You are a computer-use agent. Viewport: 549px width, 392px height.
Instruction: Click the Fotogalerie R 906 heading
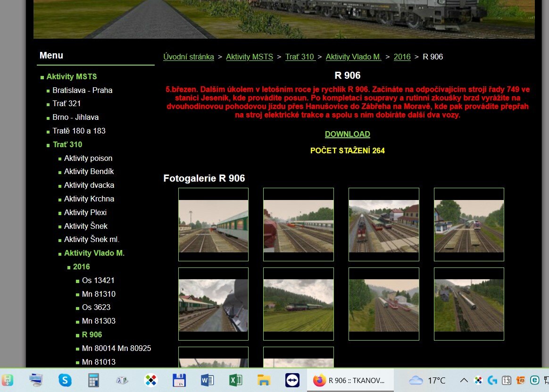(204, 178)
